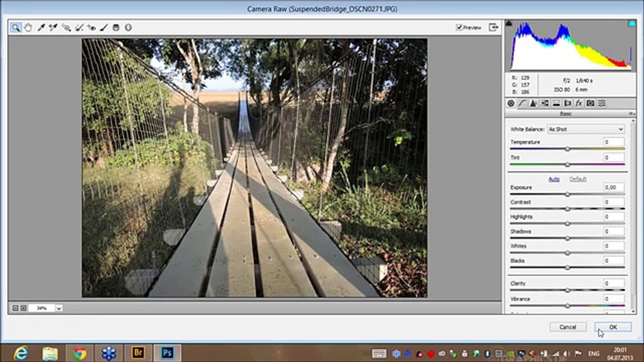Click the Basic panel vertical scrollbar

633,216
